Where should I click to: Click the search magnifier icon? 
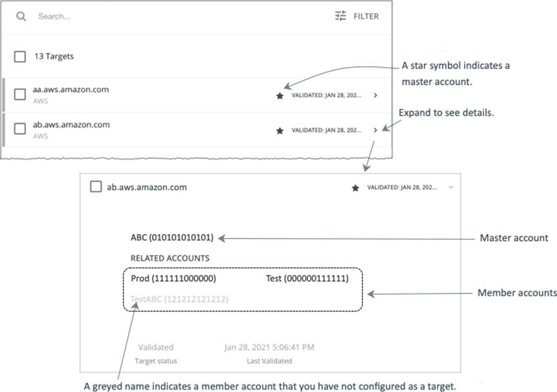[x=21, y=16]
